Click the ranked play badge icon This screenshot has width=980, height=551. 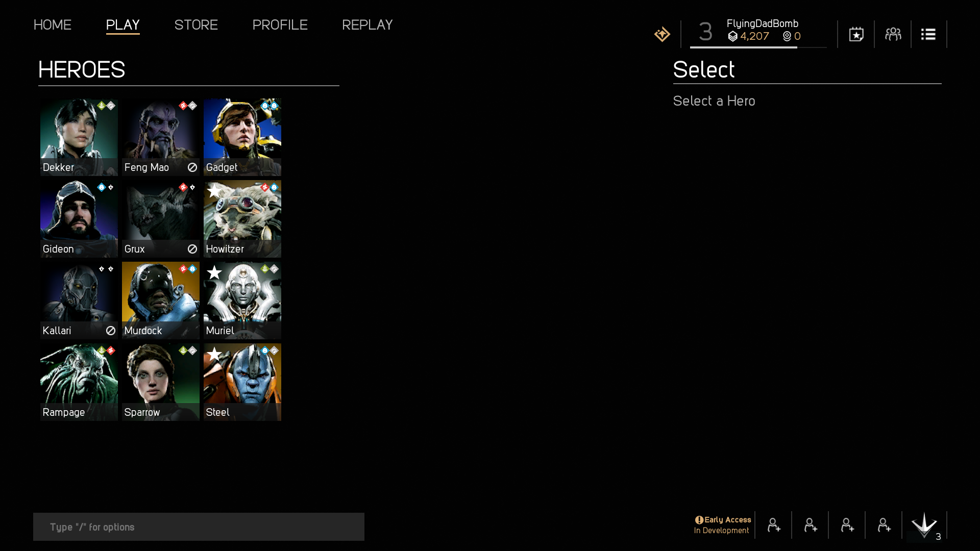[663, 34]
